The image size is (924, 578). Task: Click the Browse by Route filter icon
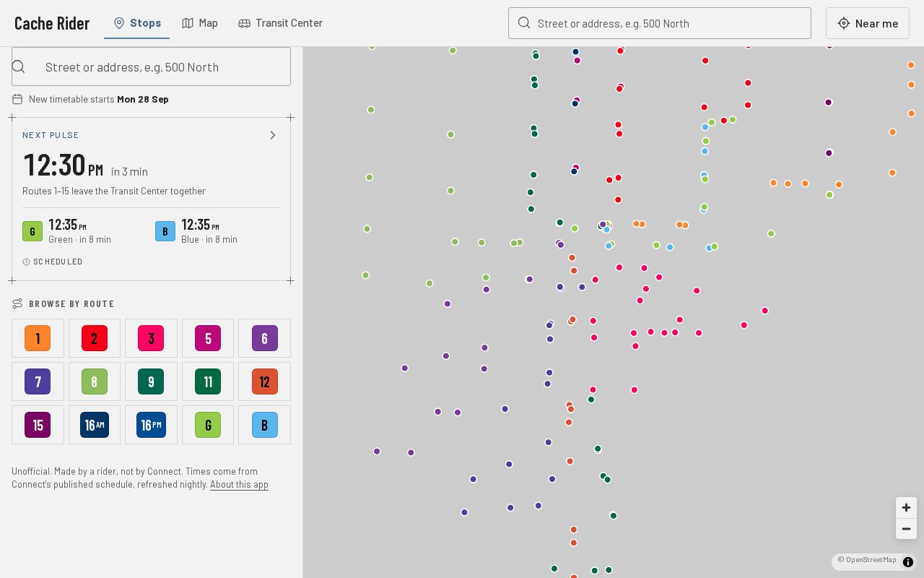(17, 303)
